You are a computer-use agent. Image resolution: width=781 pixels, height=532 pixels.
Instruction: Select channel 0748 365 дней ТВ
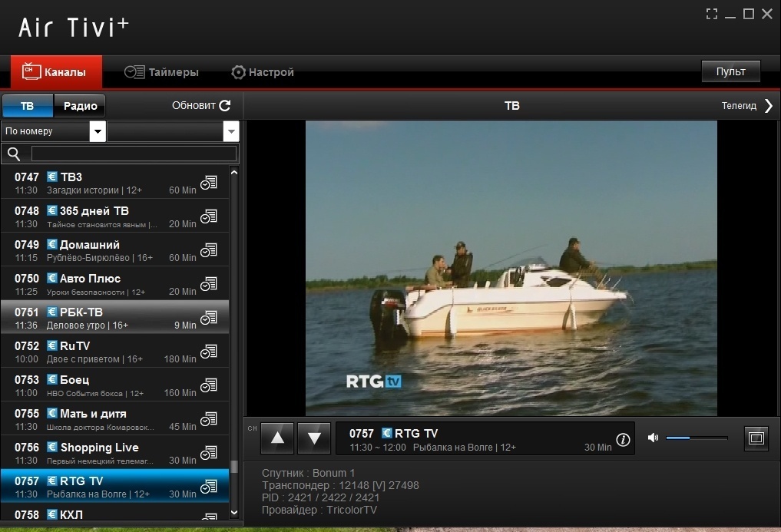pos(115,216)
